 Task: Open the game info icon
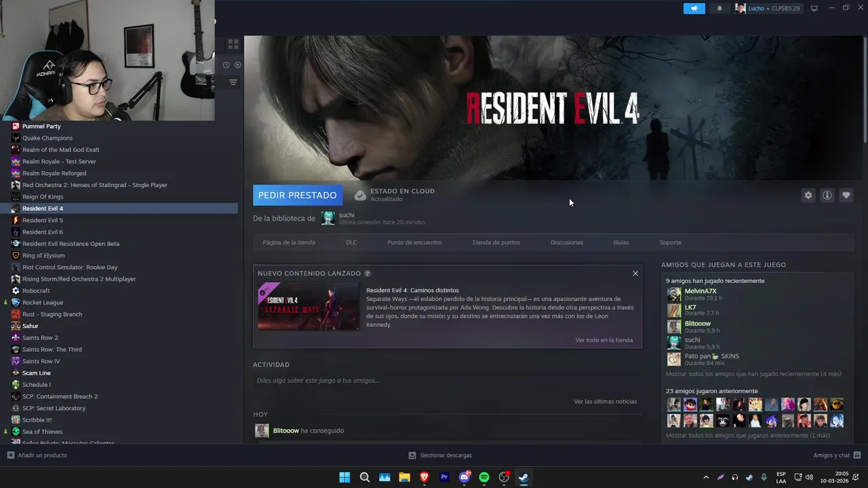827,195
